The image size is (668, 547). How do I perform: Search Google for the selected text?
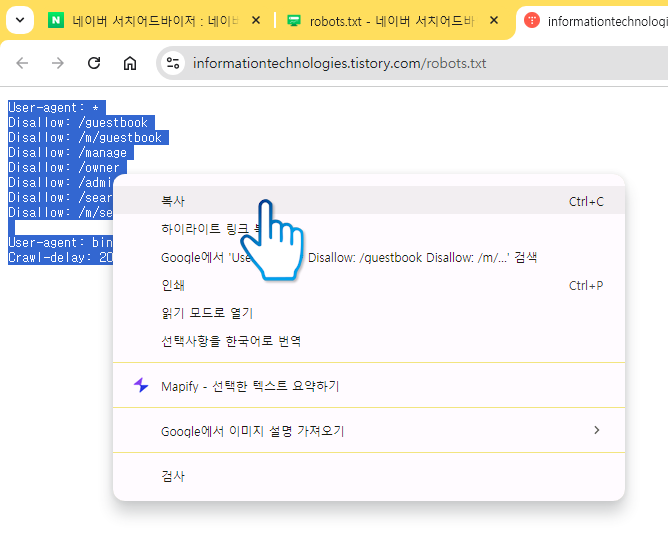pyautogui.click(x=369, y=257)
